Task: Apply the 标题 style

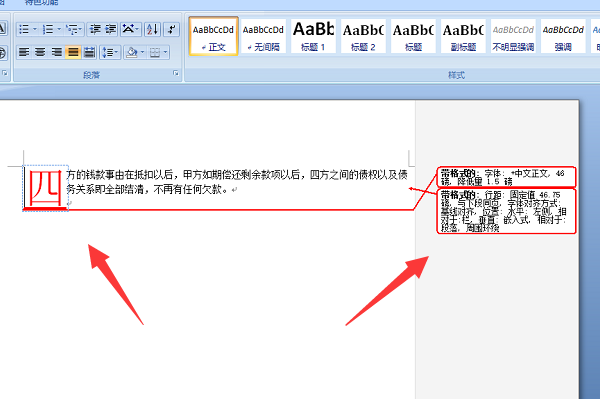Action: click(413, 36)
